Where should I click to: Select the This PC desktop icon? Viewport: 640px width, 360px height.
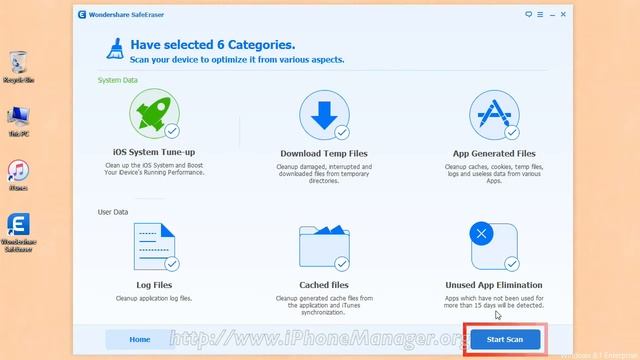click(18, 121)
